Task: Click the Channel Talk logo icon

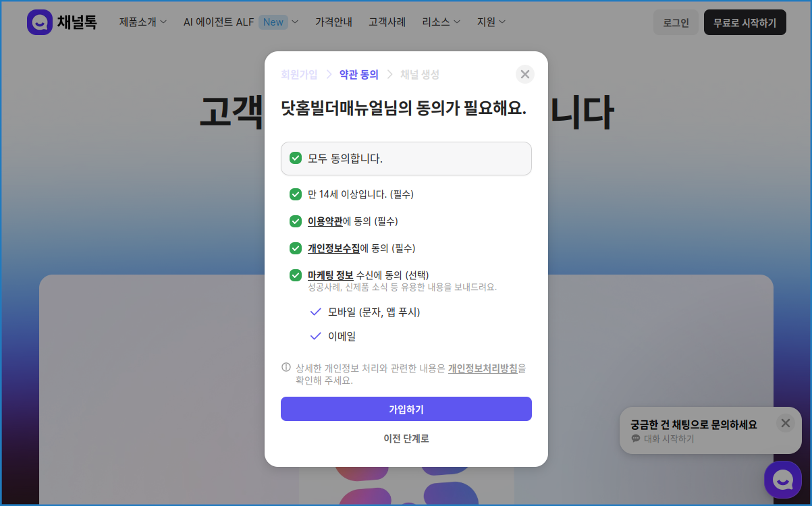Action: click(x=40, y=22)
